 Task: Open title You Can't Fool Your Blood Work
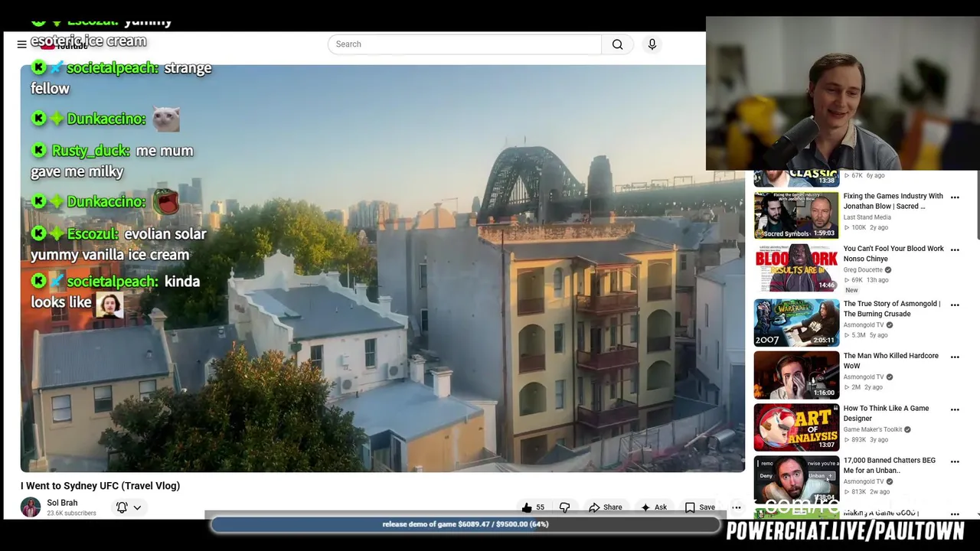point(893,253)
